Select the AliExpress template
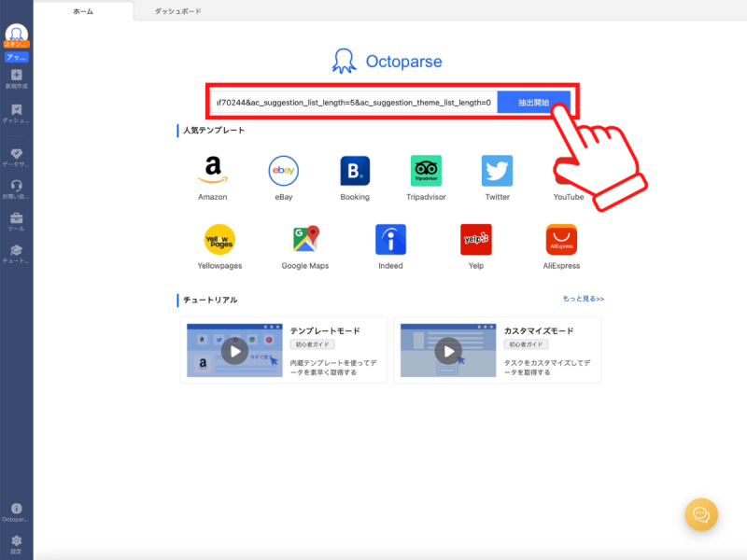Viewport: 747px width, 560px height. point(561,247)
